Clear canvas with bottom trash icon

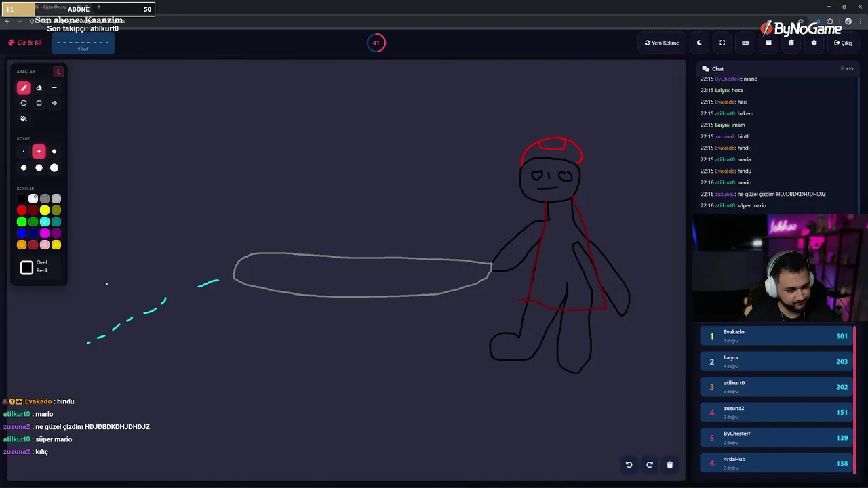[670, 464]
